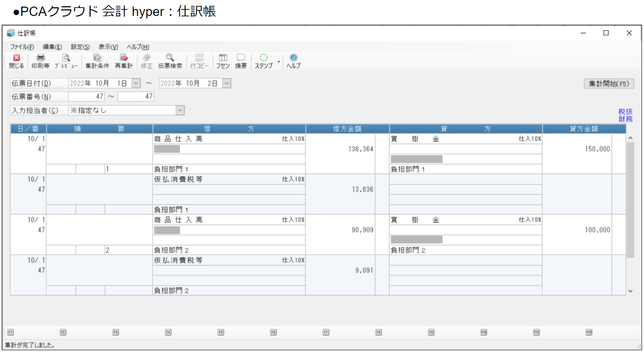Image resolution: width=644 pixels, height=352 pixels.
Task: Click the 閉じる (close) toolbar icon
Action: (16, 61)
